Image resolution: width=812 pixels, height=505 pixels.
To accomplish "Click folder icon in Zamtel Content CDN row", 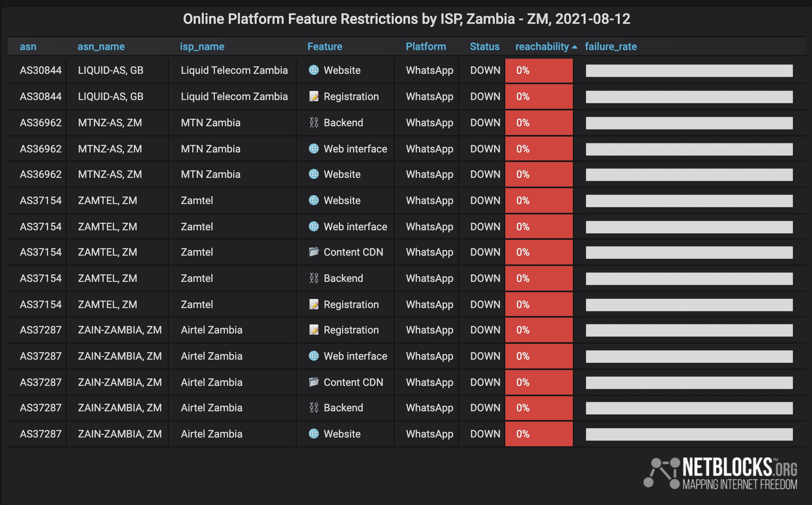I will click(x=314, y=252).
